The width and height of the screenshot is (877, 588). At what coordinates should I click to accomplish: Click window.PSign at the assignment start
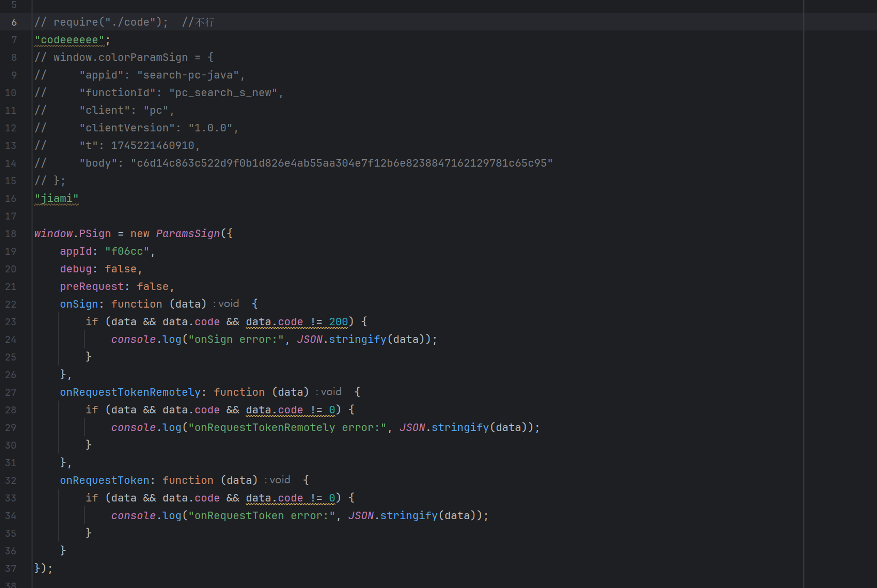73,234
